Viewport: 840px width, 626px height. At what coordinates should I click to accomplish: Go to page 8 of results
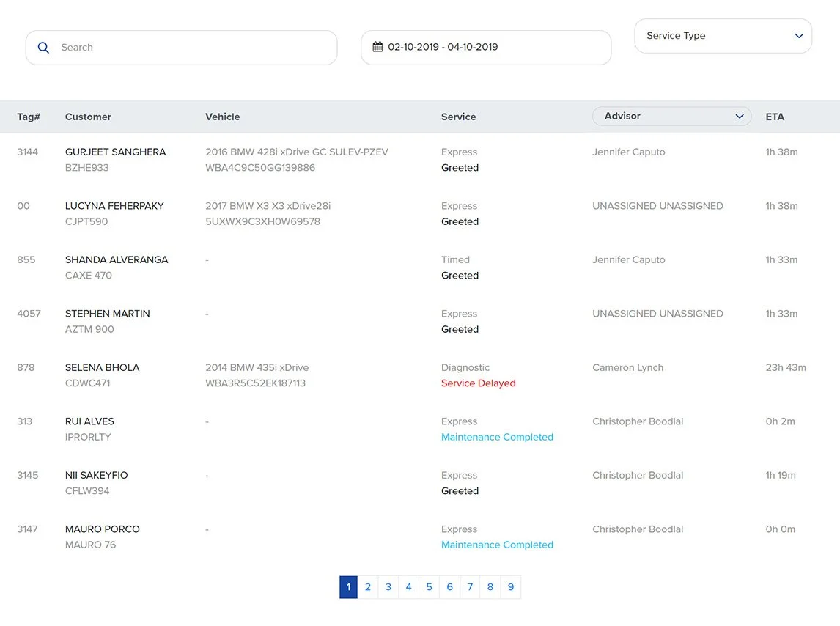pyautogui.click(x=490, y=587)
